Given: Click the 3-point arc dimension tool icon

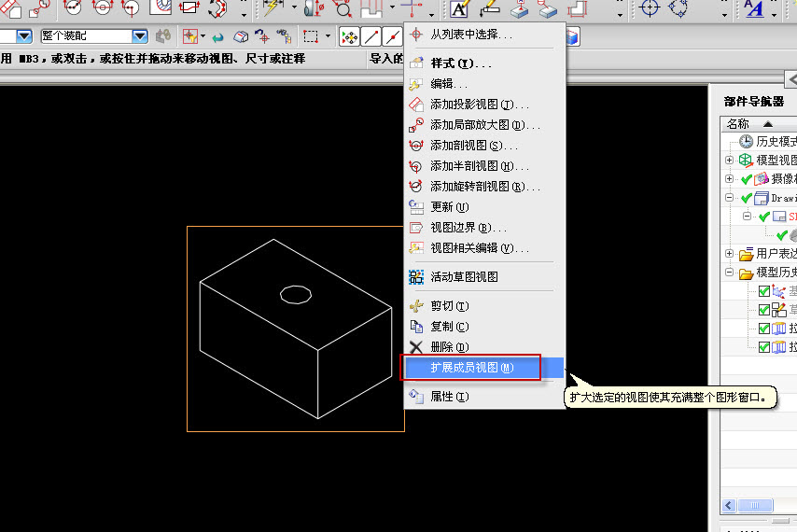Looking at the screenshot, I should 73,7.
